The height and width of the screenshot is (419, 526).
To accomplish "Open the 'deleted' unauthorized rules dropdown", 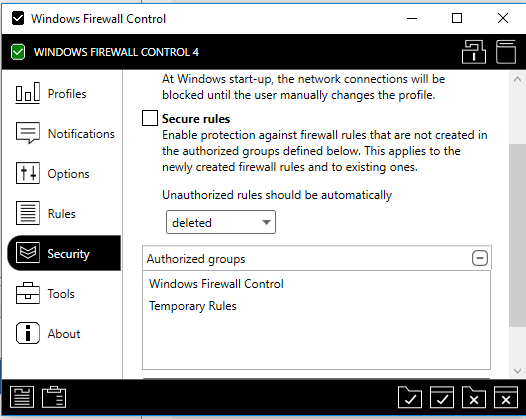I will [x=221, y=222].
